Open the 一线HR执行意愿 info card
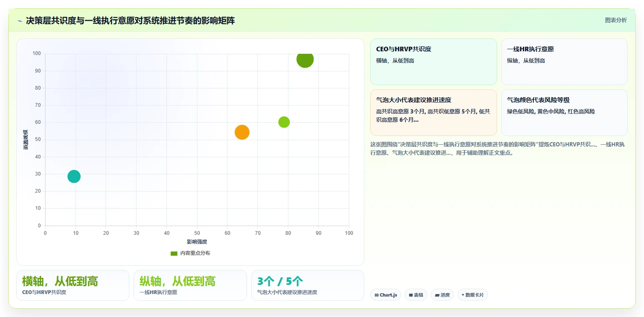 pyautogui.click(x=564, y=62)
